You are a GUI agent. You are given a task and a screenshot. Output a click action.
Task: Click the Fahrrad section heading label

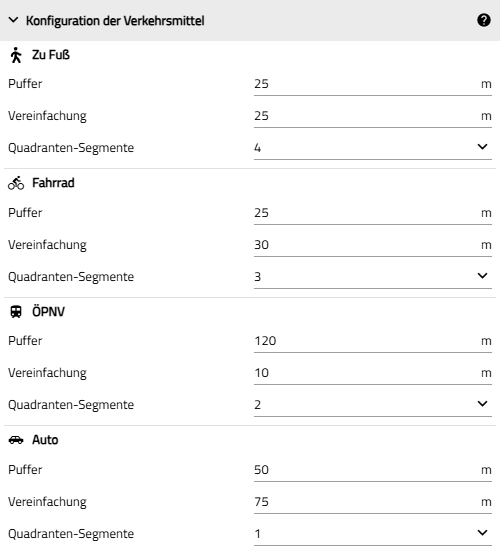pos(53,183)
